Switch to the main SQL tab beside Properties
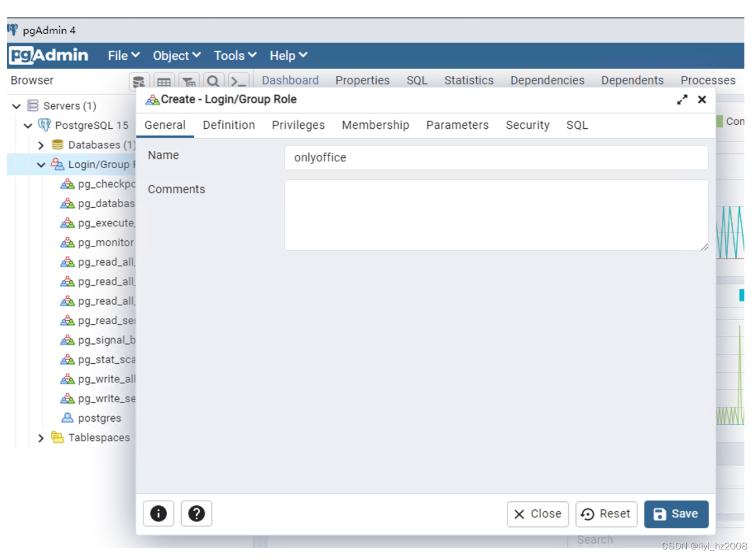This screenshot has height=557, width=756. tap(417, 80)
